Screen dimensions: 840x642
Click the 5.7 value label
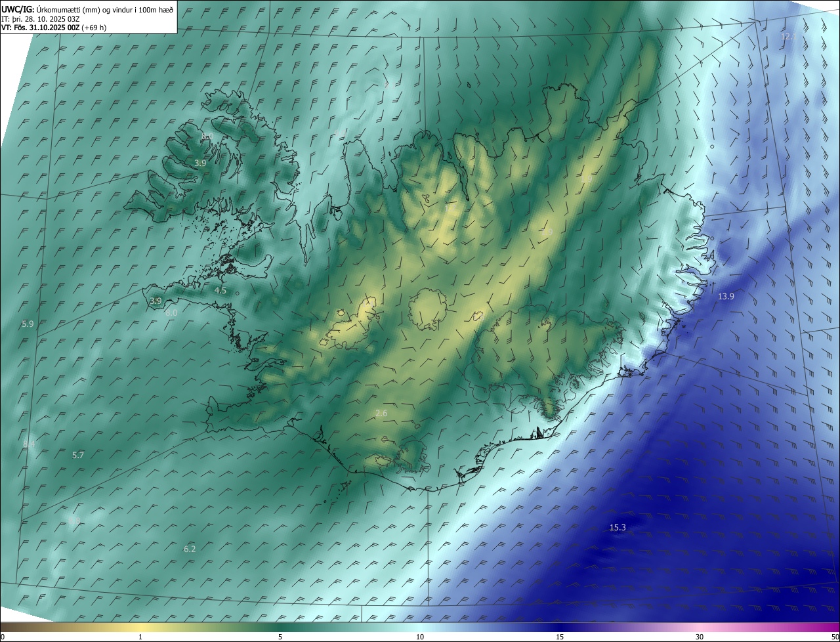pos(78,455)
